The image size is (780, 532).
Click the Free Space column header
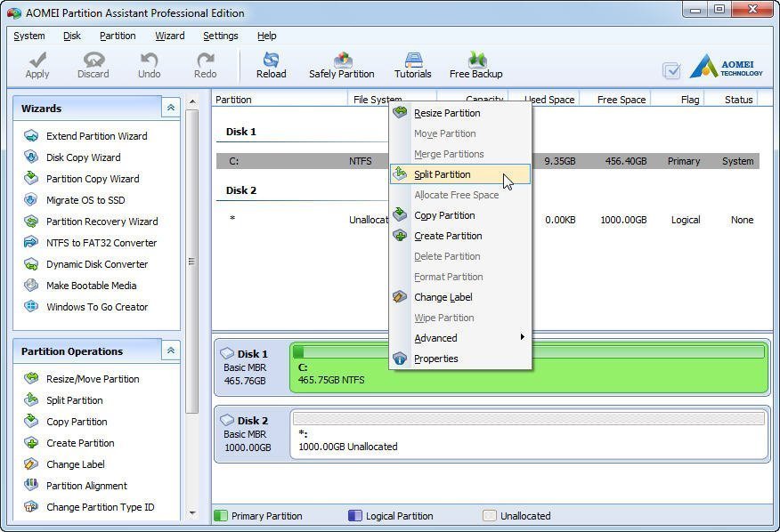click(616, 100)
